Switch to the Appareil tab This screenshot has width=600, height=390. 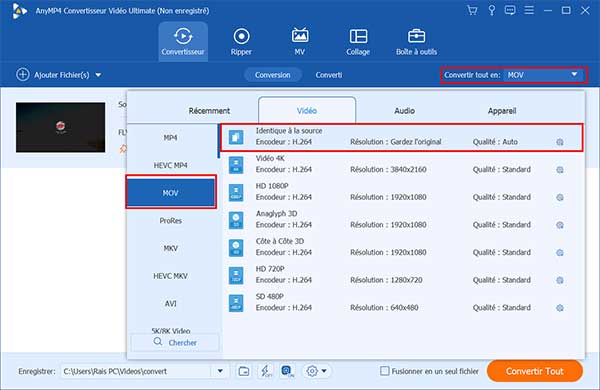point(502,111)
